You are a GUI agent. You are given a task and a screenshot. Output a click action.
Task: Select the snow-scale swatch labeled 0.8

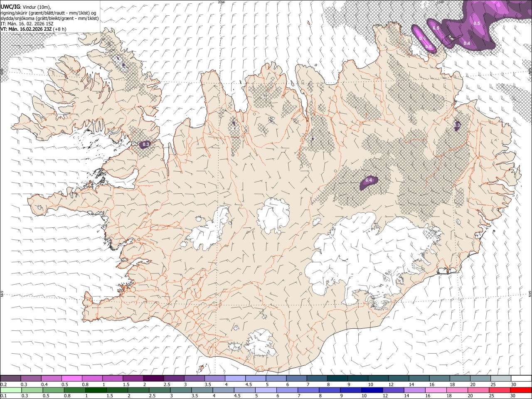pyautogui.click(x=92, y=378)
